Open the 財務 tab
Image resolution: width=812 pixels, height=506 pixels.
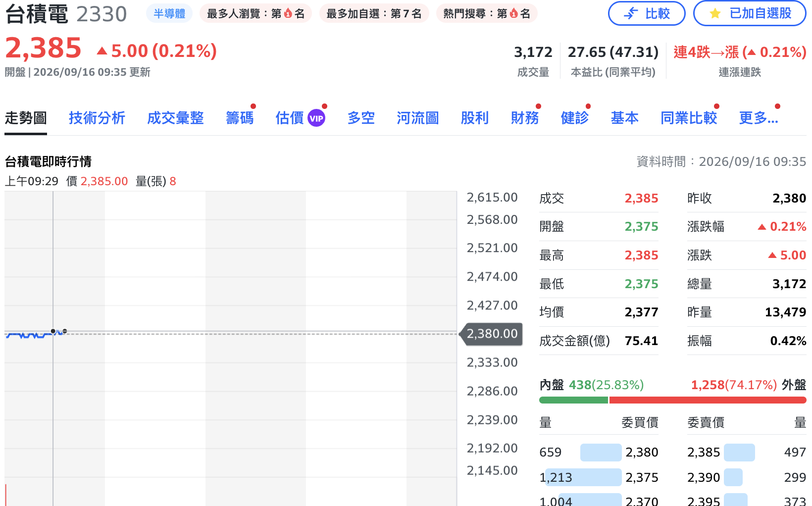click(525, 118)
